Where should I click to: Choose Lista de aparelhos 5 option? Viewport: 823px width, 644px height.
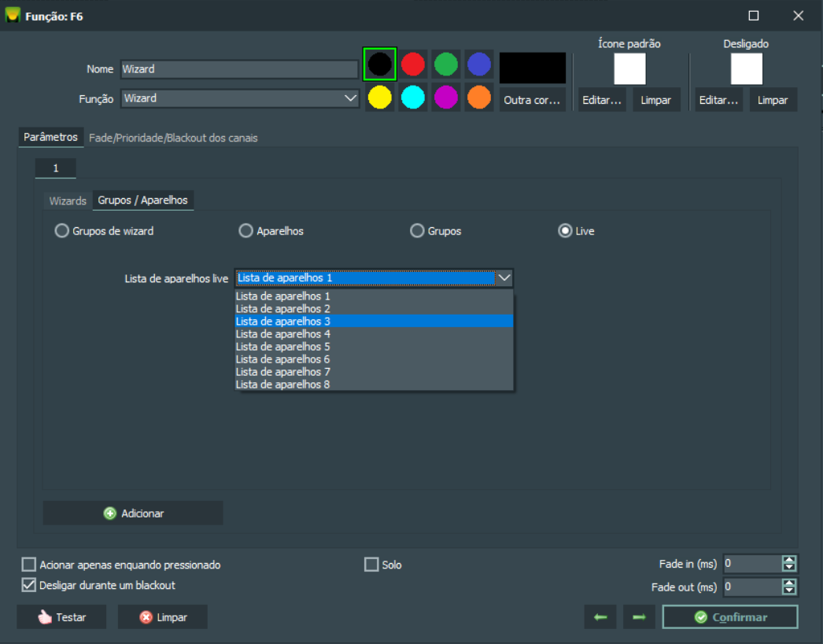[374, 347]
